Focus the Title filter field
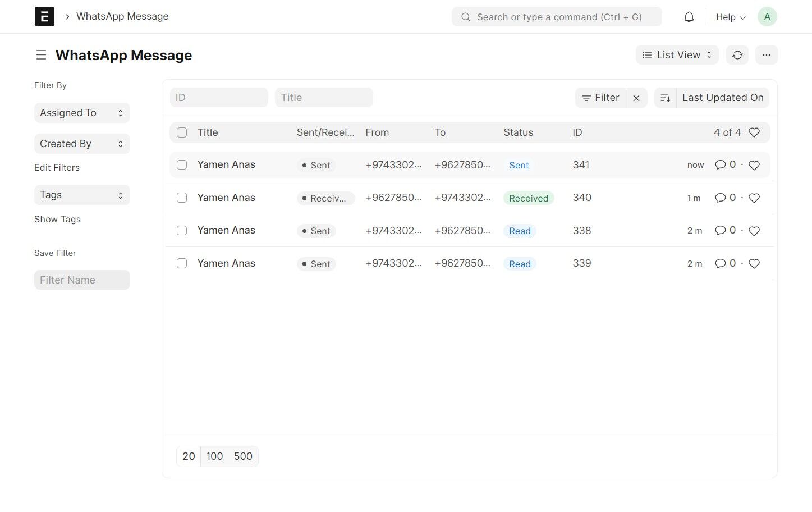The height and width of the screenshot is (512, 812). click(x=324, y=98)
